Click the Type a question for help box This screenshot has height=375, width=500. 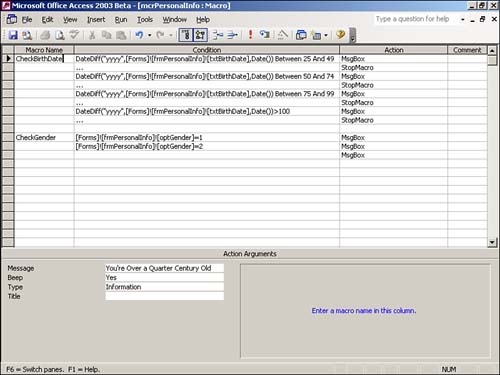pyautogui.click(x=416, y=19)
